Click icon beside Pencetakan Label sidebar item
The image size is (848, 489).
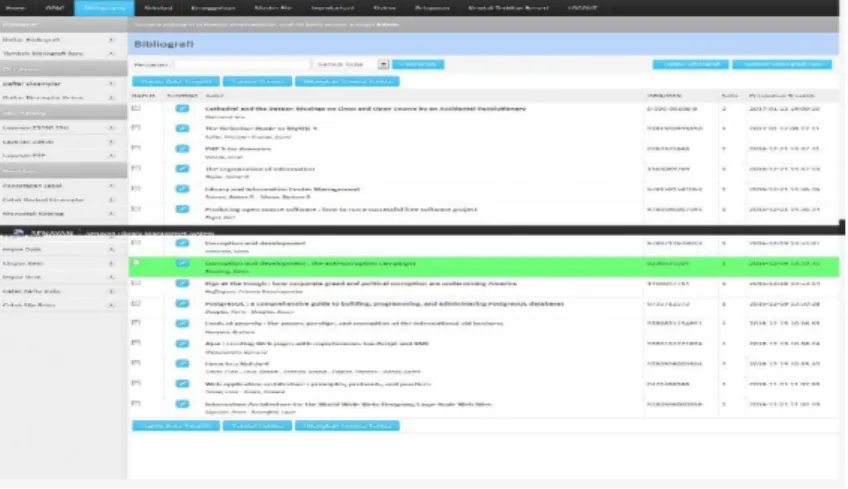click(x=111, y=186)
